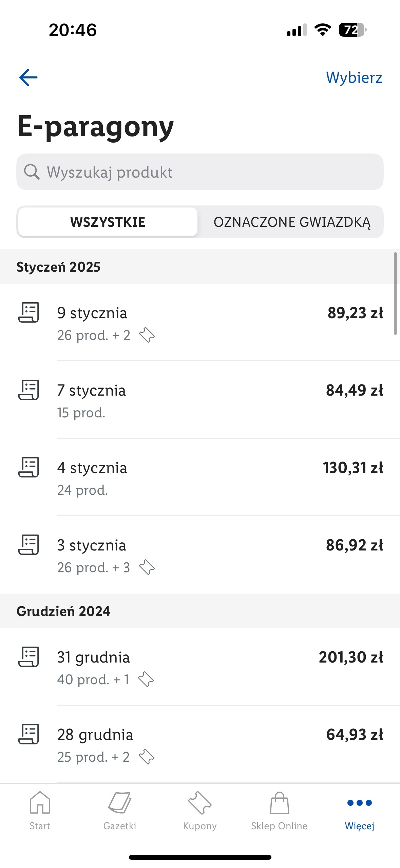Tap the Więcej three-dots icon
This screenshot has height=868, width=400.
coord(359,803)
